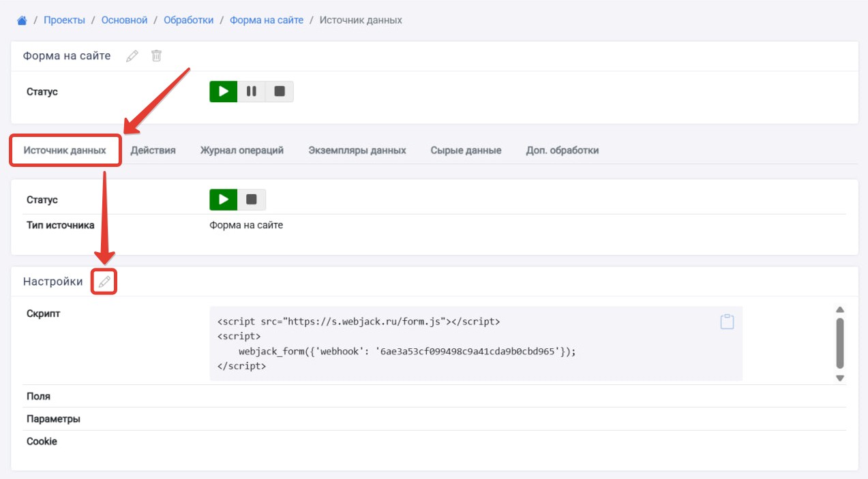Click the script src form.js code line
Image resolution: width=868 pixels, height=479 pixels.
click(359, 322)
